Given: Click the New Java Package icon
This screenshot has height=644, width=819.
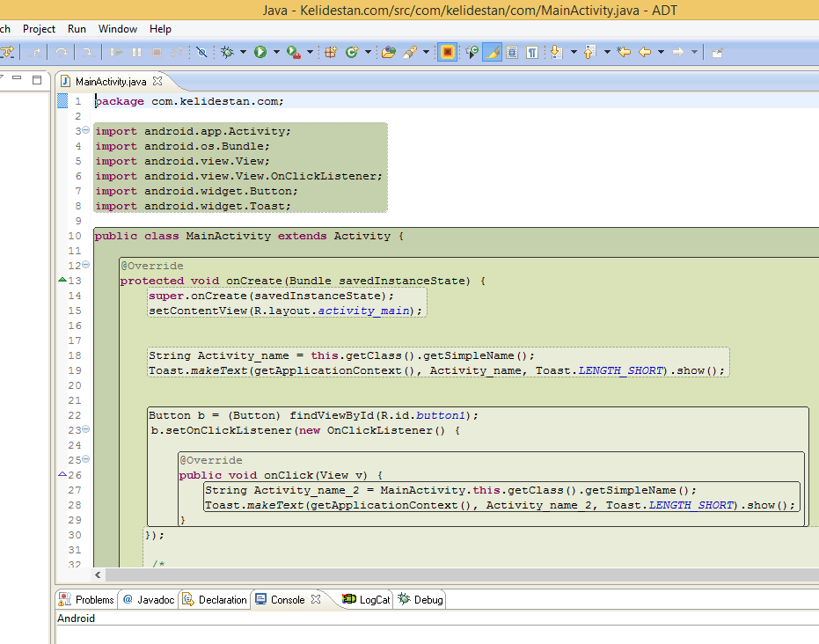Looking at the screenshot, I should pyautogui.click(x=331, y=52).
